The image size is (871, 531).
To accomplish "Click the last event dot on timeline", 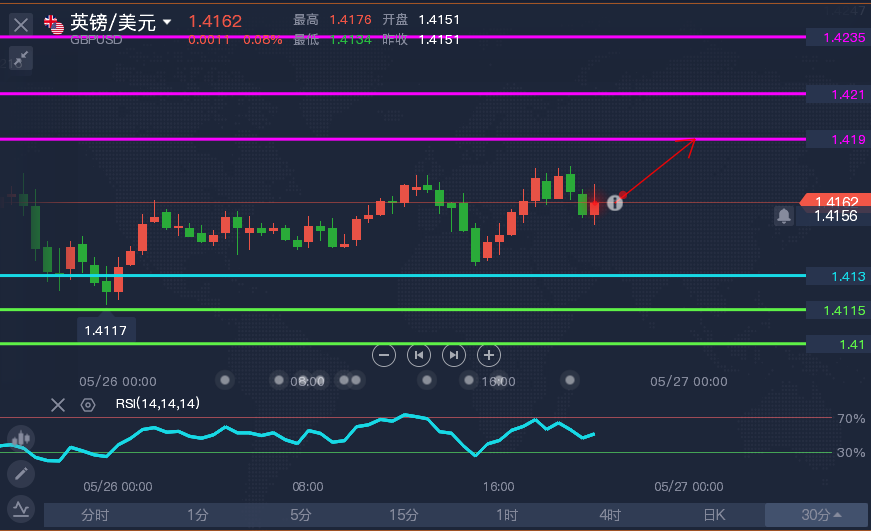I will [569, 380].
